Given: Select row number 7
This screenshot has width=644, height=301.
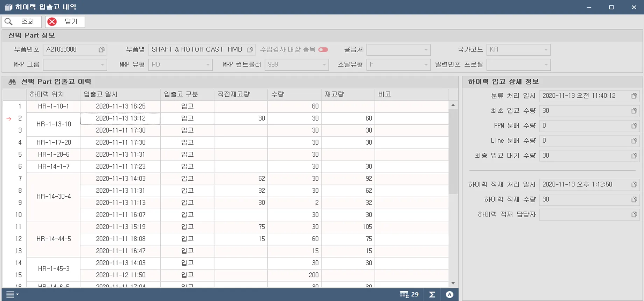Looking at the screenshot, I should coord(14,179).
